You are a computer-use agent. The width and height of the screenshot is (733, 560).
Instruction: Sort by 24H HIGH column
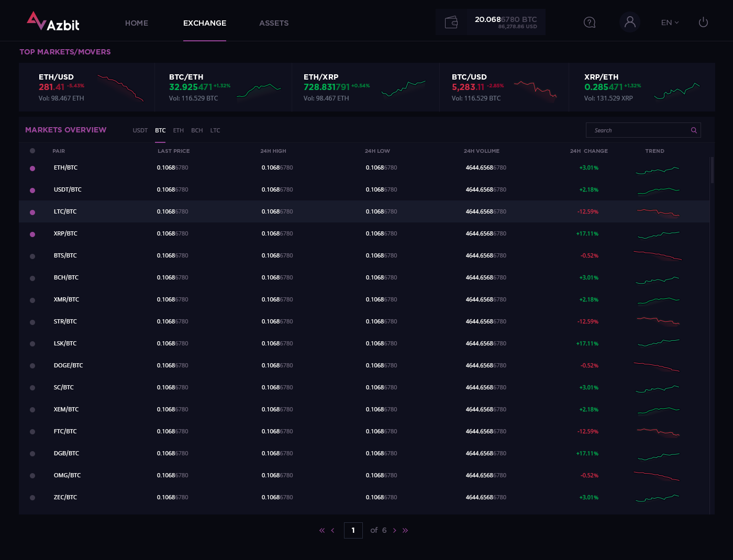tap(273, 151)
